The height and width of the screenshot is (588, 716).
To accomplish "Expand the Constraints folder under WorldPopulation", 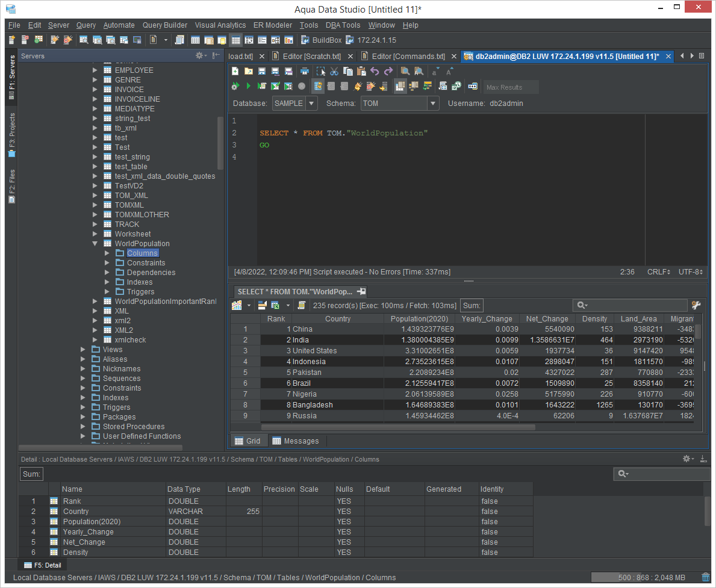I will (107, 262).
